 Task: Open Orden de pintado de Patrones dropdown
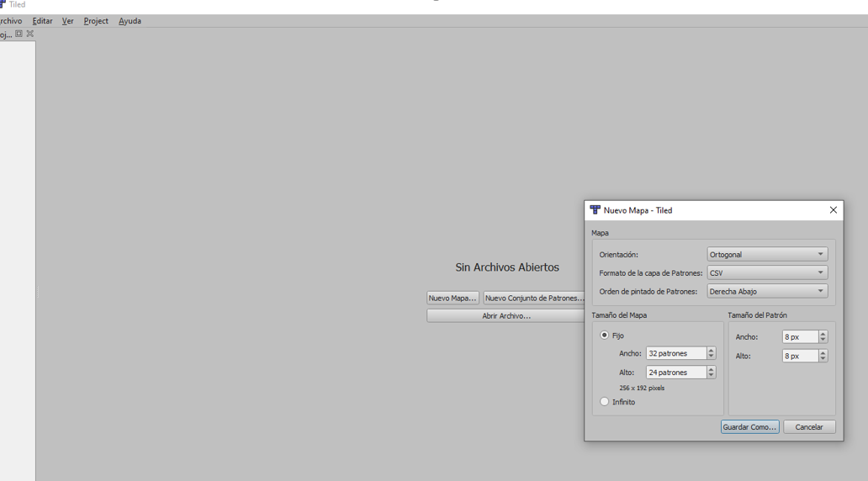[x=767, y=291]
